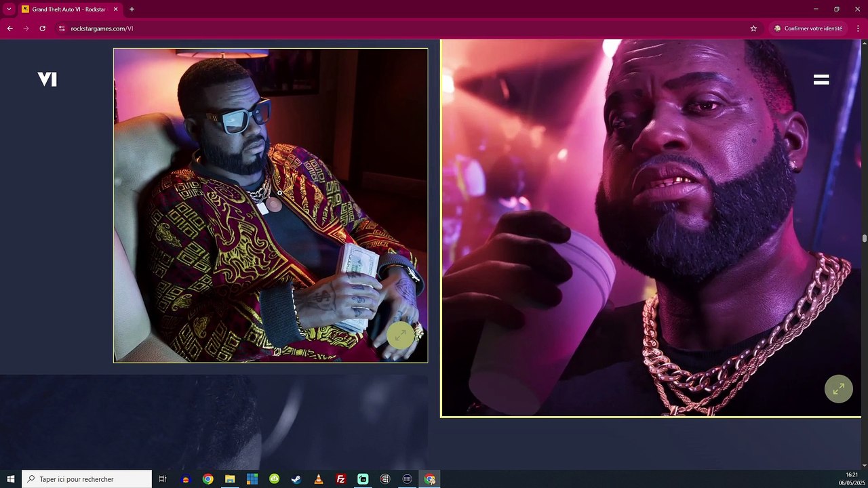Click the Windows search box
868x488 pixels.
click(87, 479)
